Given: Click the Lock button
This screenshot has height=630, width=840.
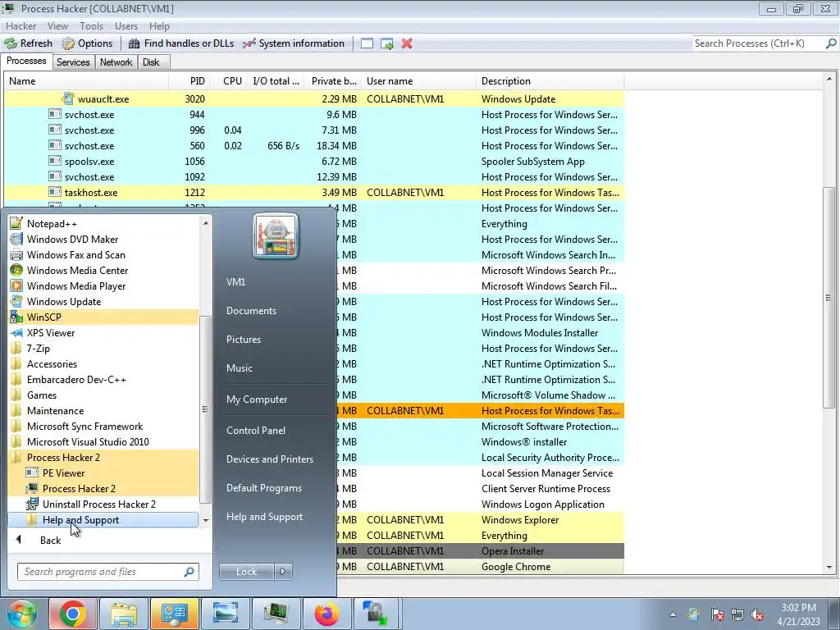Looking at the screenshot, I should click(x=246, y=572).
